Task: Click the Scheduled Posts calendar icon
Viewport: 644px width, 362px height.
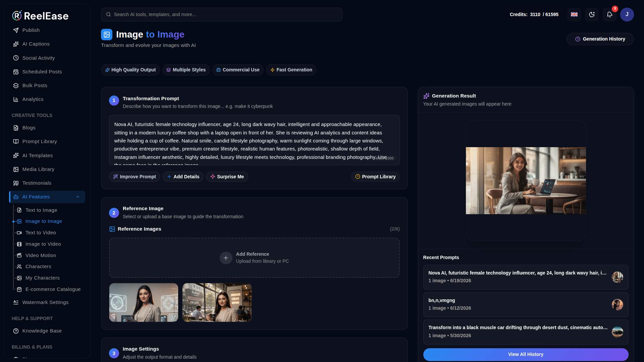Action: point(16,72)
